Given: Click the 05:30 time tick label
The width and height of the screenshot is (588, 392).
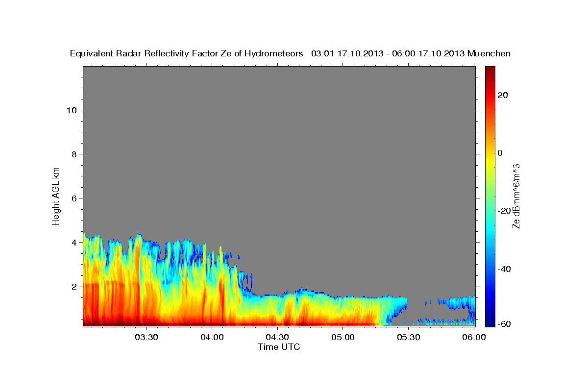Looking at the screenshot, I should tap(408, 337).
